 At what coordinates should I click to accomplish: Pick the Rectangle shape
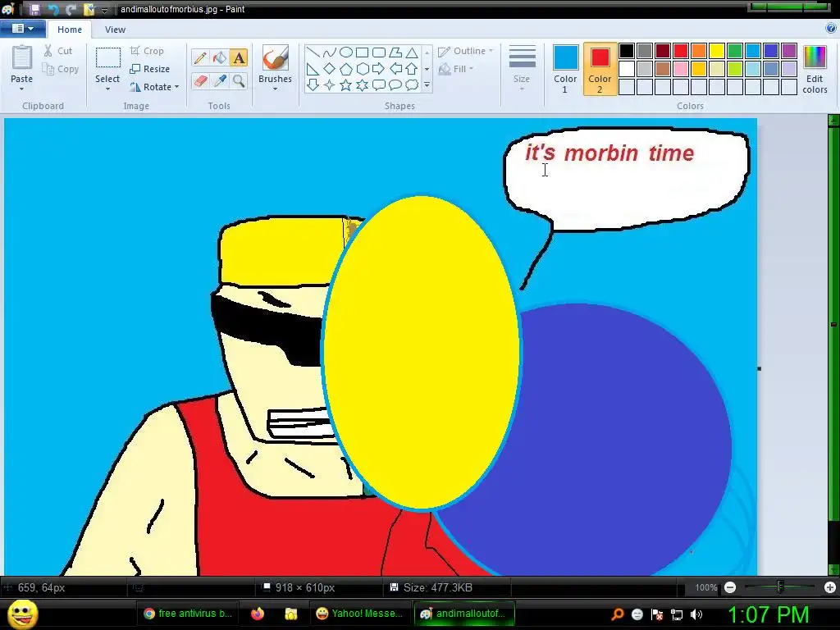tap(362, 52)
